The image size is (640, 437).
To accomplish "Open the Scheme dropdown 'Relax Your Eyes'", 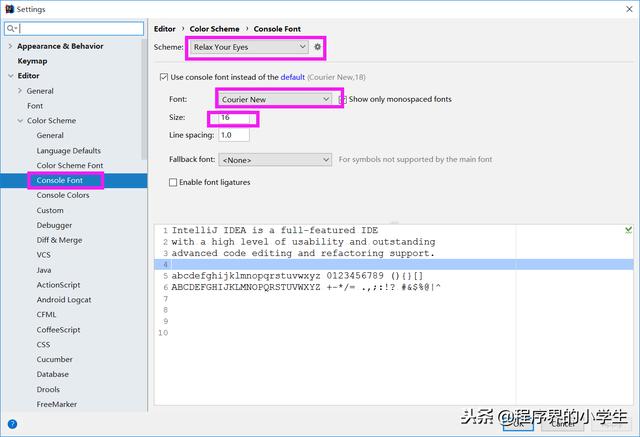I will pyautogui.click(x=249, y=47).
